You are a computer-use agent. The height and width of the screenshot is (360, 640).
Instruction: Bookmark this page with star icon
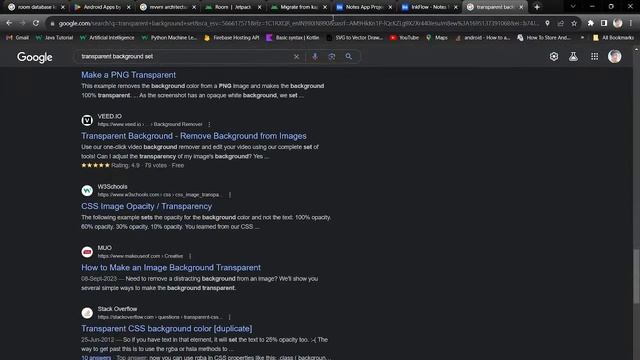click(574, 23)
